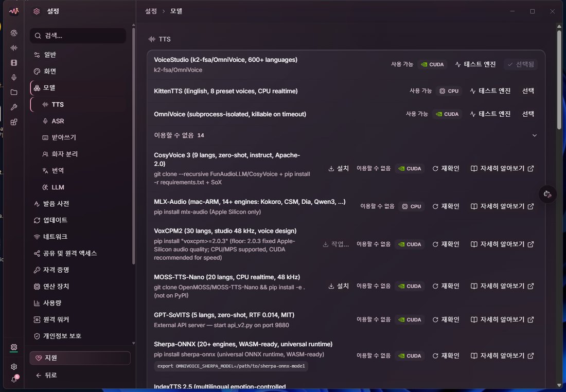The width and height of the screenshot is (566, 392).
Task: Go back with the 뒤로 button
Action: point(46,376)
